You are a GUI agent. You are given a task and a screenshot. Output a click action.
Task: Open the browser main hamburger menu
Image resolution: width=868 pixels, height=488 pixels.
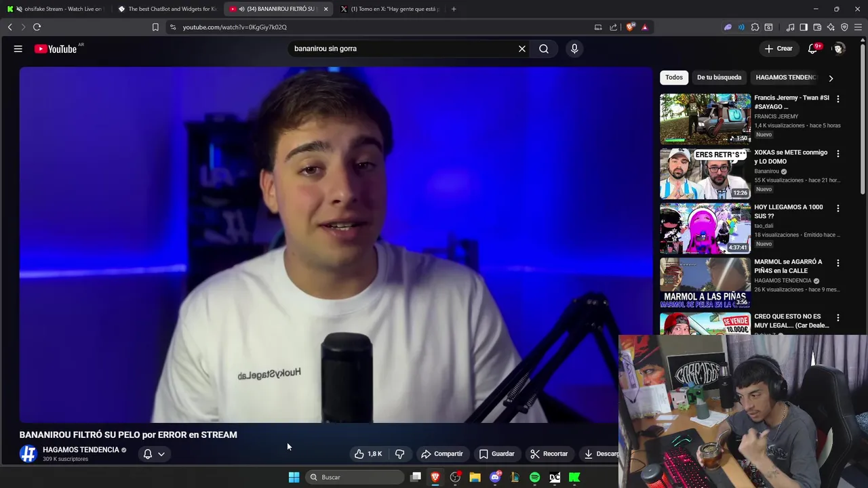point(859,27)
